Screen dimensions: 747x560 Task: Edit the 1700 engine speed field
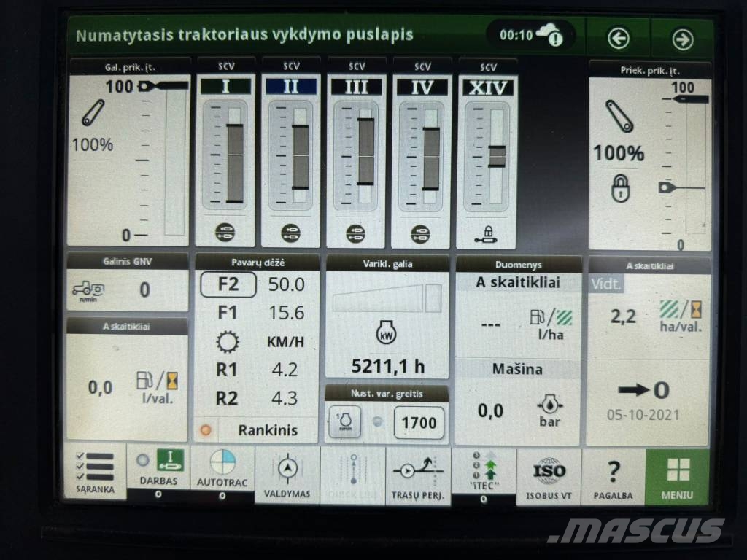419,422
